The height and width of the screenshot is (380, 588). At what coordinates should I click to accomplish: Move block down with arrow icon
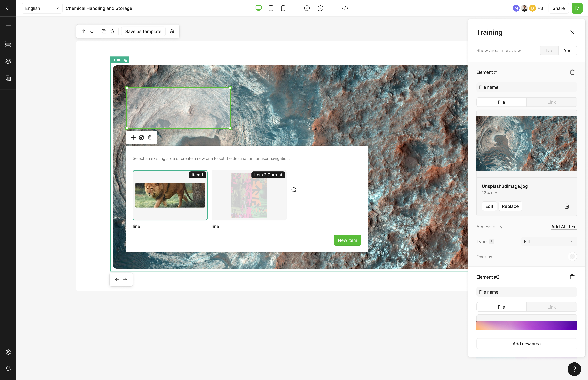point(92,31)
